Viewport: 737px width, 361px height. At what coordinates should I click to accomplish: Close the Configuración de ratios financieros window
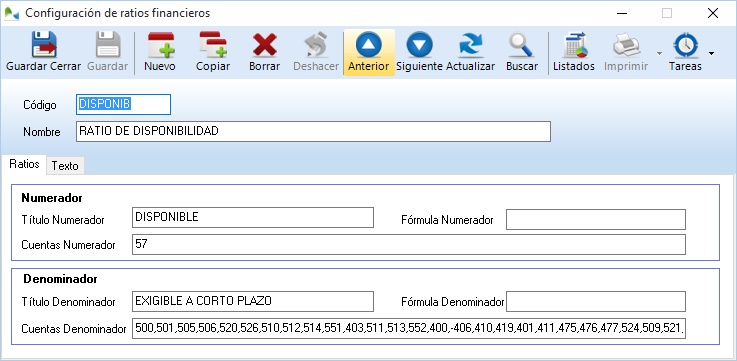click(713, 13)
